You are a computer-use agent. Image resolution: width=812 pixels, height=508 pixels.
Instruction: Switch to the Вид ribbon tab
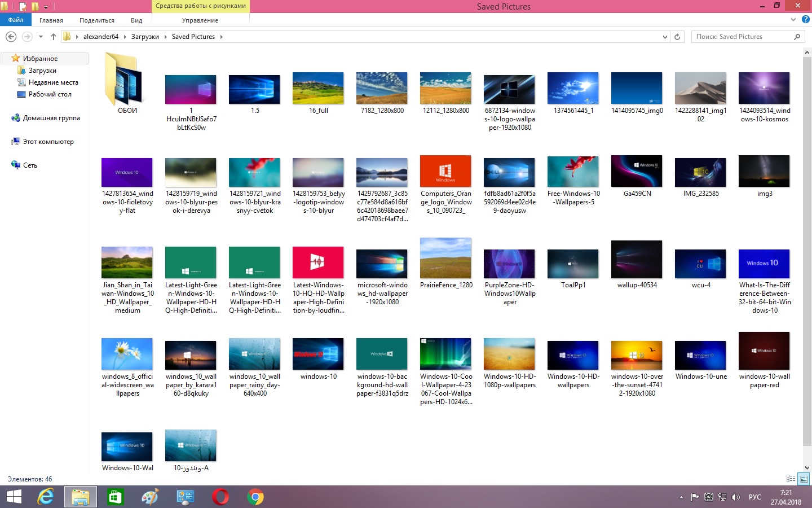pos(136,20)
